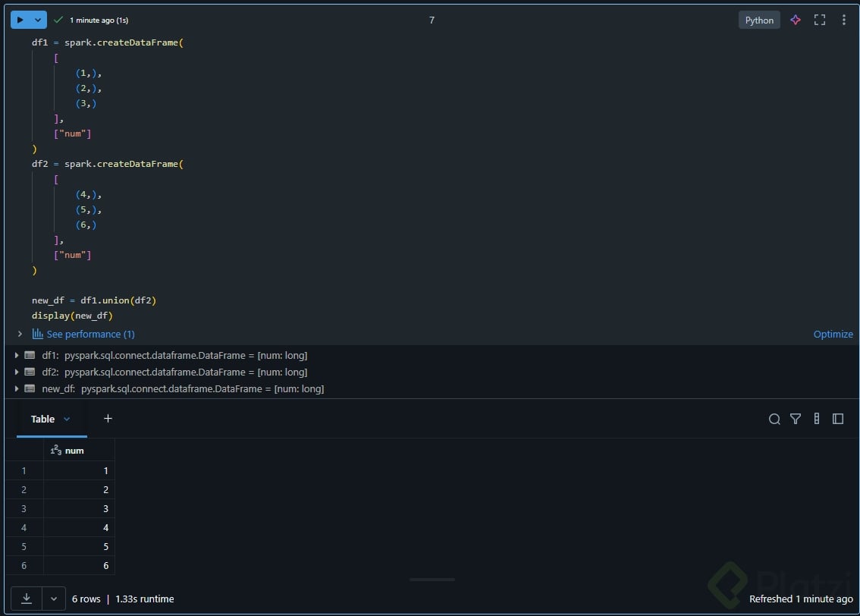Open download options dropdown arrow
This screenshot has width=860, height=616.
point(54,599)
